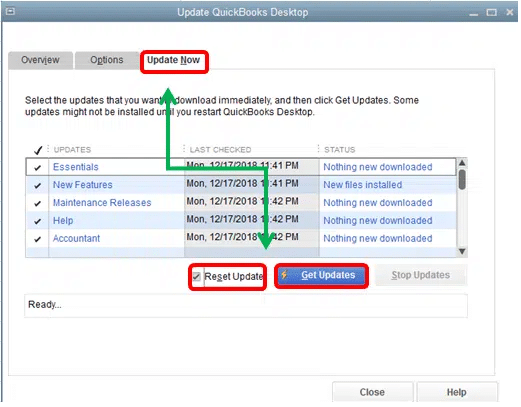Image resolution: width=521 pixels, height=407 pixels.
Task: Open Help using the bottom button
Action: pos(457,393)
